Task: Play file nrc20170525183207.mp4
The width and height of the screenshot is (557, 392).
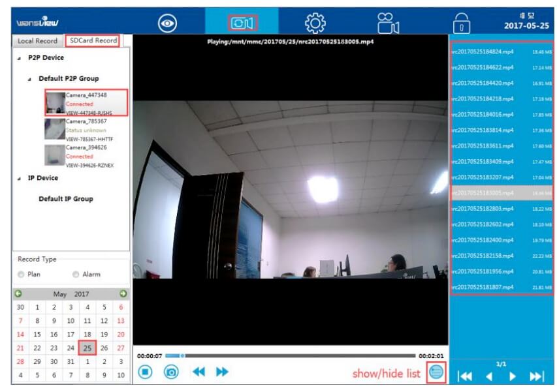Action: 501,177
